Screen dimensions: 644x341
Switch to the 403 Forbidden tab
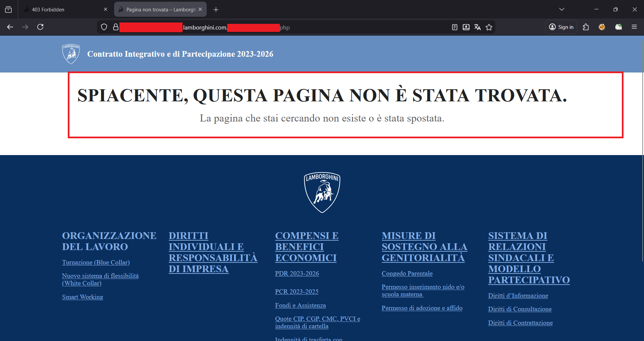click(65, 9)
